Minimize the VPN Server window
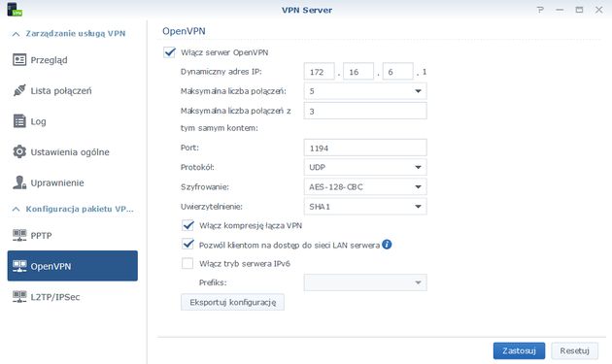The width and height of the screenshot is (612, 364). click(560, 10)
